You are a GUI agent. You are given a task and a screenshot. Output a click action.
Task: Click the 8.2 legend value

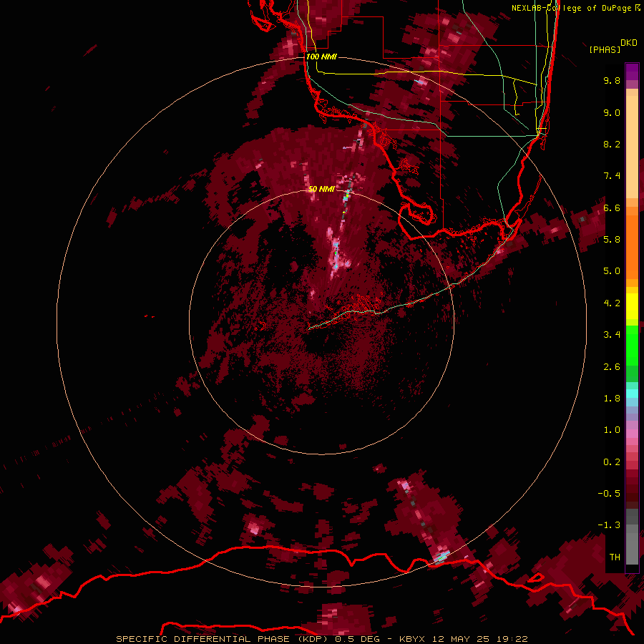(x=612, y=144)
